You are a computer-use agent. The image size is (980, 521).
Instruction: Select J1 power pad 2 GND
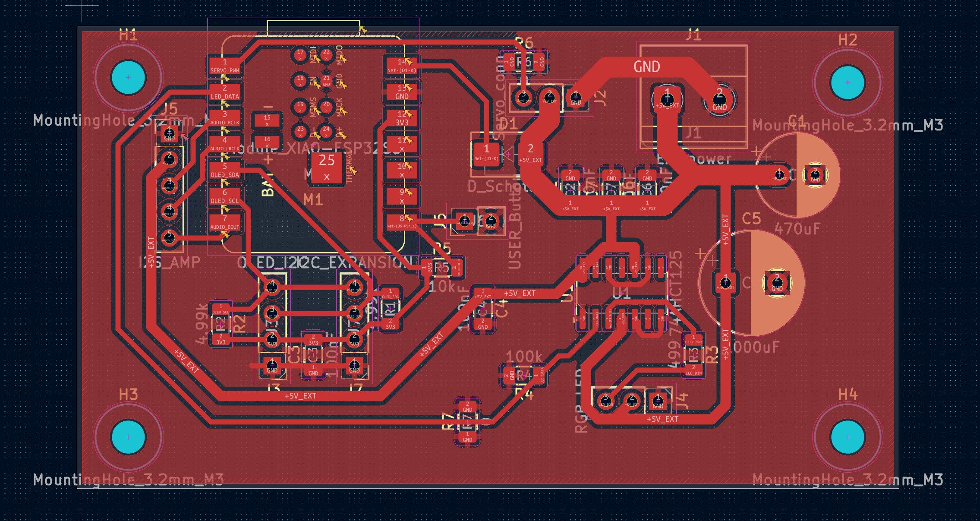[x=719, y=100]
